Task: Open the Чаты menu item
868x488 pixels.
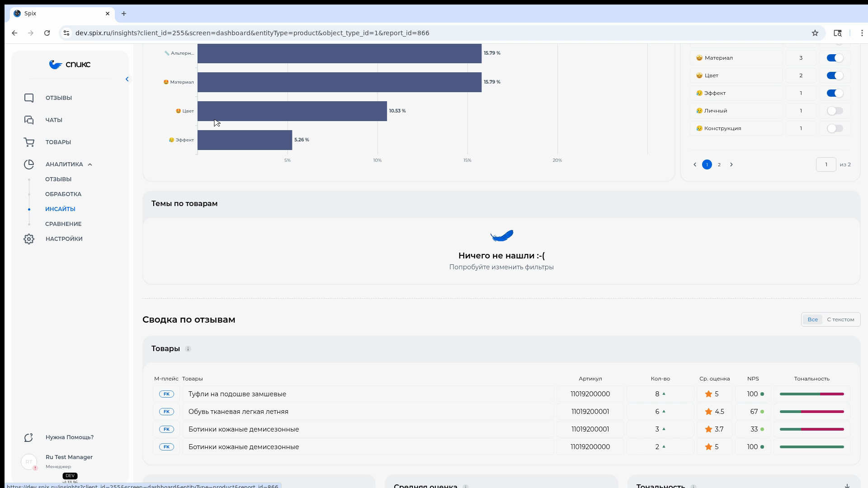Action: tap(54, 120)
